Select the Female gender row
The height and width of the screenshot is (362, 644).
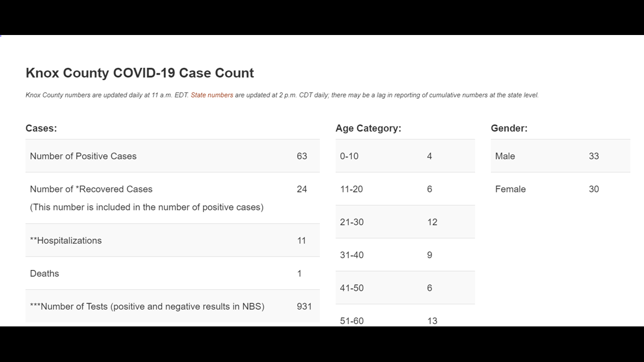(x=560, y=189)
